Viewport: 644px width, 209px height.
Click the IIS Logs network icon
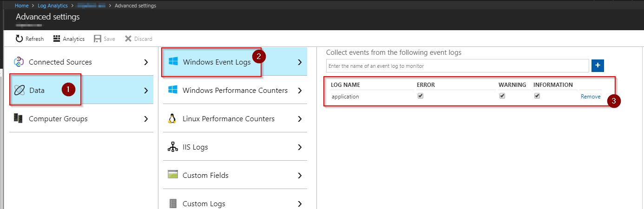[x=173, y=147]
